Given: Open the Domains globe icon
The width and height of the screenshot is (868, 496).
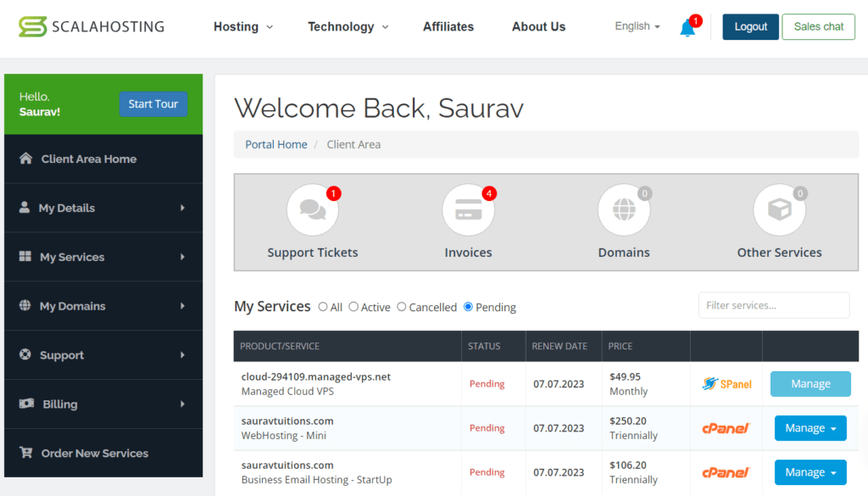Looking at the screenshot, I should coord(624,208).
